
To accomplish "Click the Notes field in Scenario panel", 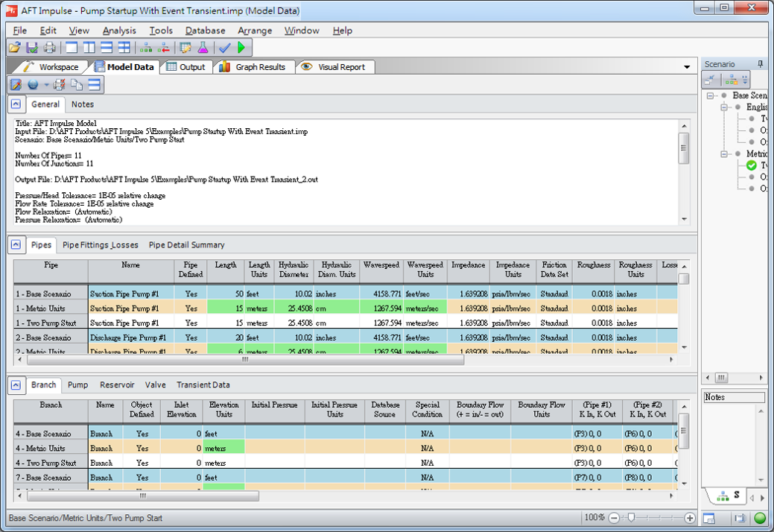I will pos(734,397).
